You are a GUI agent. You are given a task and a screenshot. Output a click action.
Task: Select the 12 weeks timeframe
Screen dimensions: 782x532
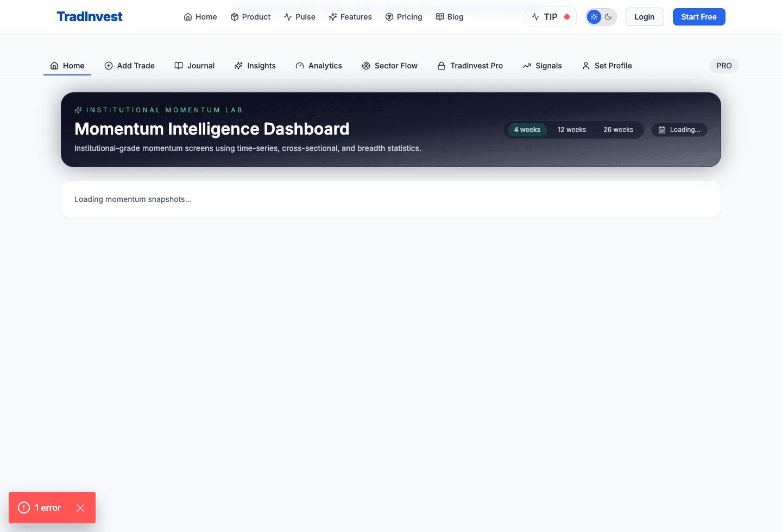571,130
